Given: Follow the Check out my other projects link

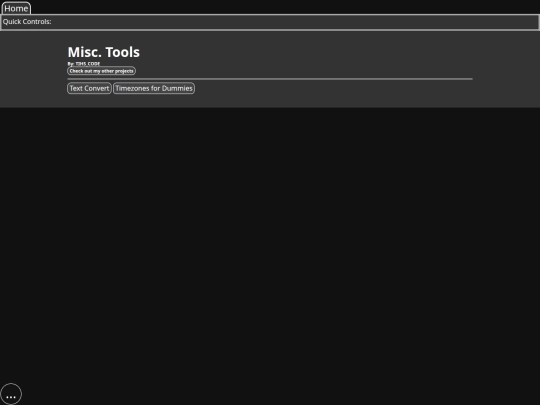Looking at the screenshot, I should click(101, 71).
